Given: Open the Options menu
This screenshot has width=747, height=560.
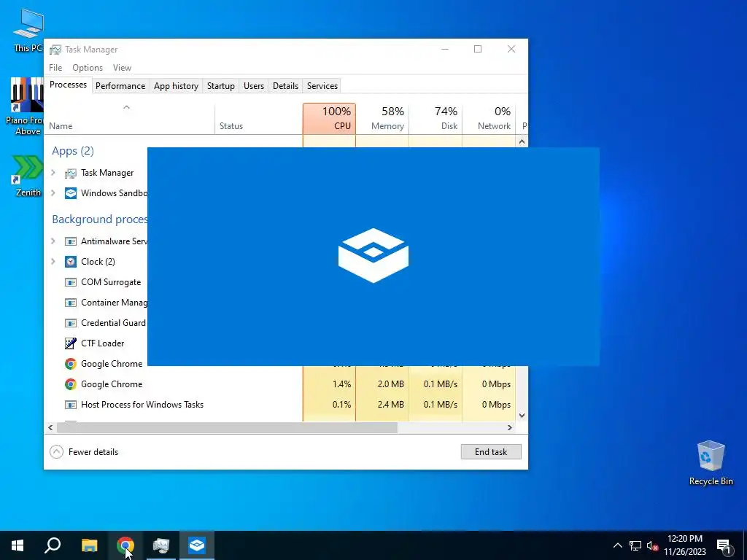Looking at the screenshot, I should (88, 68).
